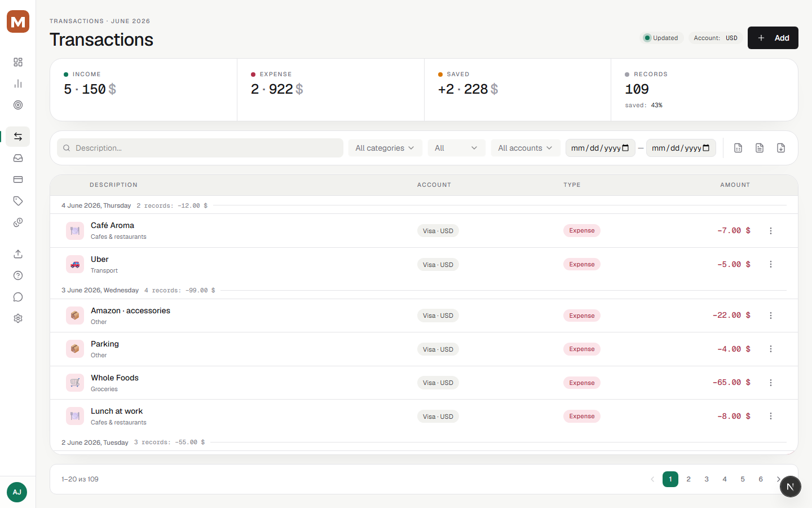Open the dashboard grid icon in sidebar
This screenshot has width=812, height=508.
click(18, 62)
